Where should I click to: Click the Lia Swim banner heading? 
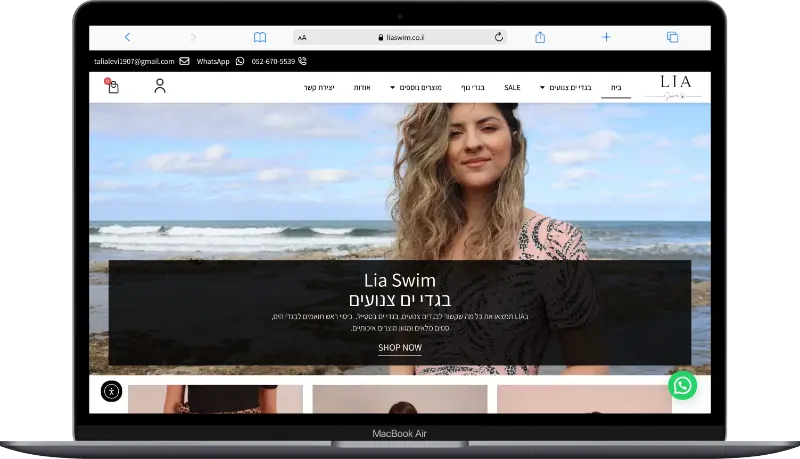pos(400,280)
